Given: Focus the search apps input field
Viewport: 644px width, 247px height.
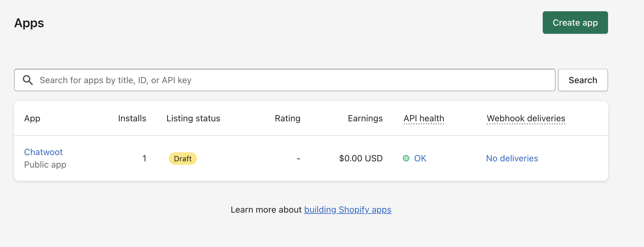Looking at the screenshot, I should (294, 80).
